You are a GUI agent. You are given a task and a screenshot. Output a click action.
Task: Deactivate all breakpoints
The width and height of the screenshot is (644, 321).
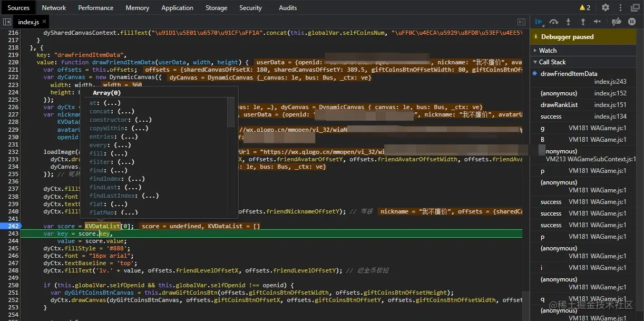click(x=616, y=22)
